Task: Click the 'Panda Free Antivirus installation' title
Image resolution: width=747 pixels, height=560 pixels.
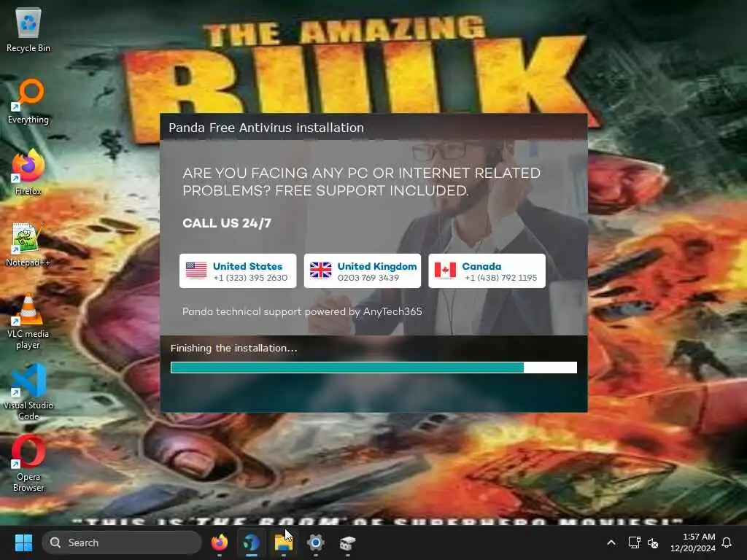Action: [x=266, y=128]
